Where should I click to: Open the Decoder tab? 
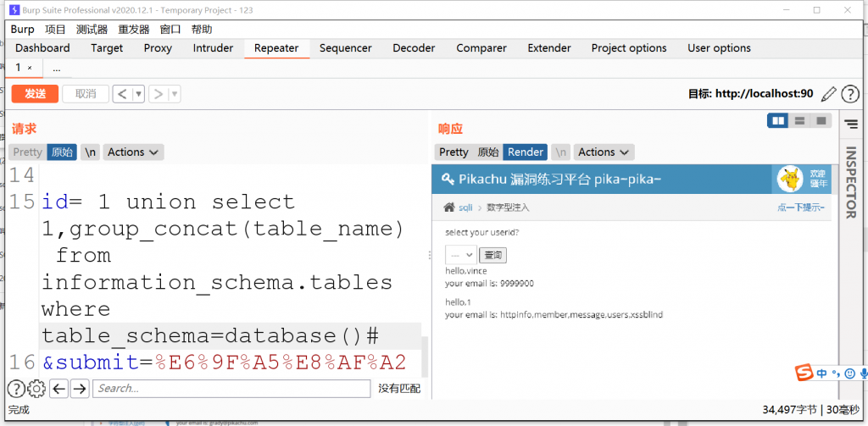[x=414, y=48]
